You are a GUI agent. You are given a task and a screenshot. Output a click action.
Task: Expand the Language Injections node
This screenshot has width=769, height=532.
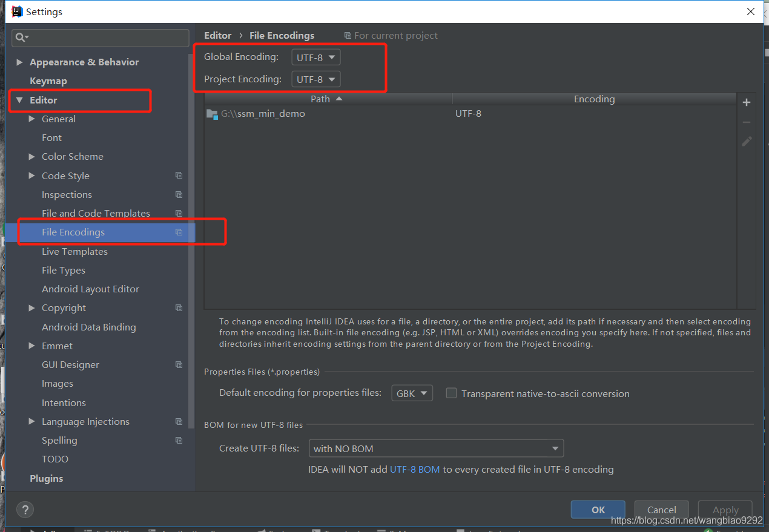point(31,421)
